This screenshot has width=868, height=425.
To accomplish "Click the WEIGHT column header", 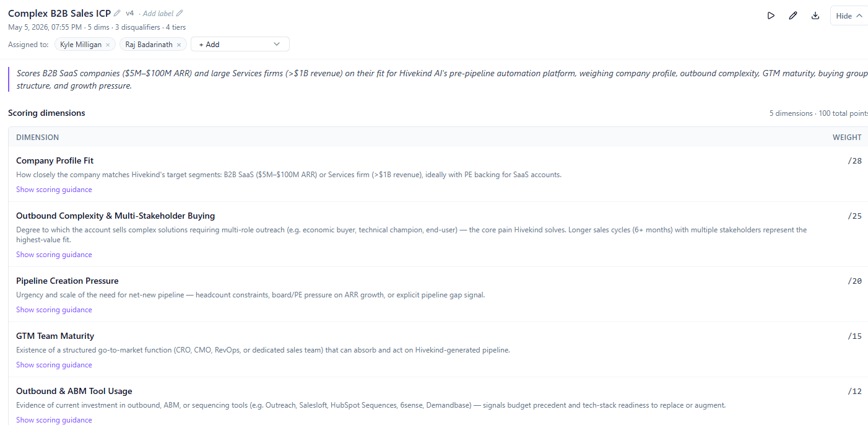I will 847,137.
